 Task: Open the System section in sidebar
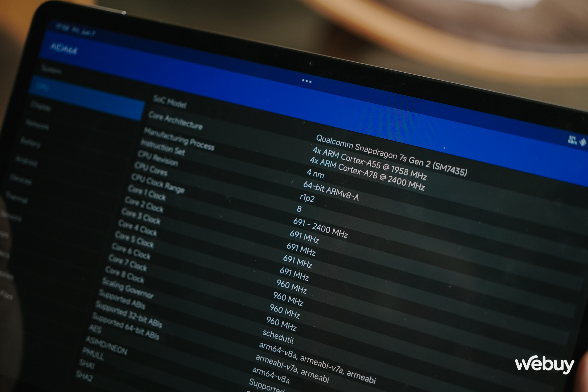(x=51, y=70)
